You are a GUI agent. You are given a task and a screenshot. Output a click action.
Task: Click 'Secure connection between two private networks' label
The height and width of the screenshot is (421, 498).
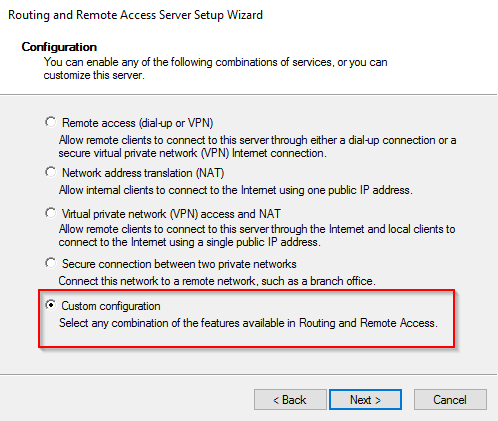[179, 264]
